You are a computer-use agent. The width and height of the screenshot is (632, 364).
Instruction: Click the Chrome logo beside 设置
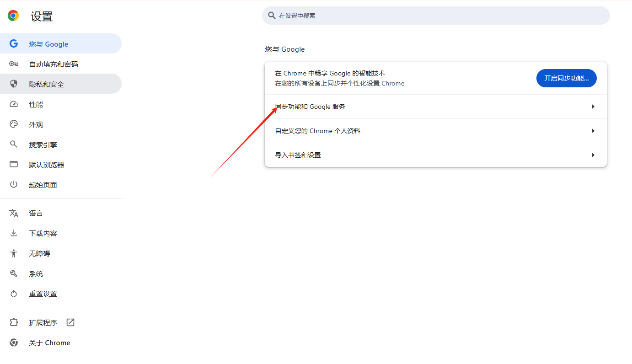(x=13, y=16)
